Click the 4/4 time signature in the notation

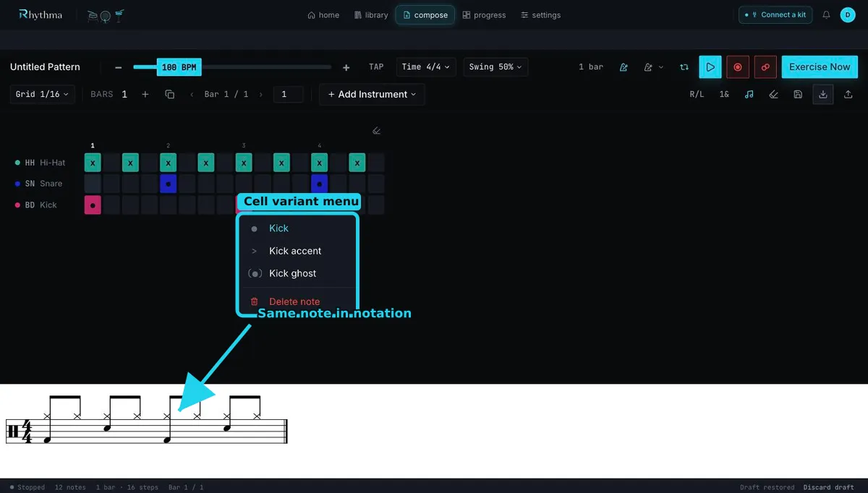27,432
